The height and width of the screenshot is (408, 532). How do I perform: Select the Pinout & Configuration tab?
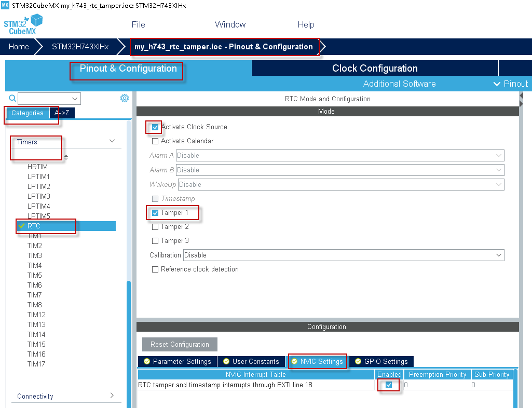[x=128, y=68]
